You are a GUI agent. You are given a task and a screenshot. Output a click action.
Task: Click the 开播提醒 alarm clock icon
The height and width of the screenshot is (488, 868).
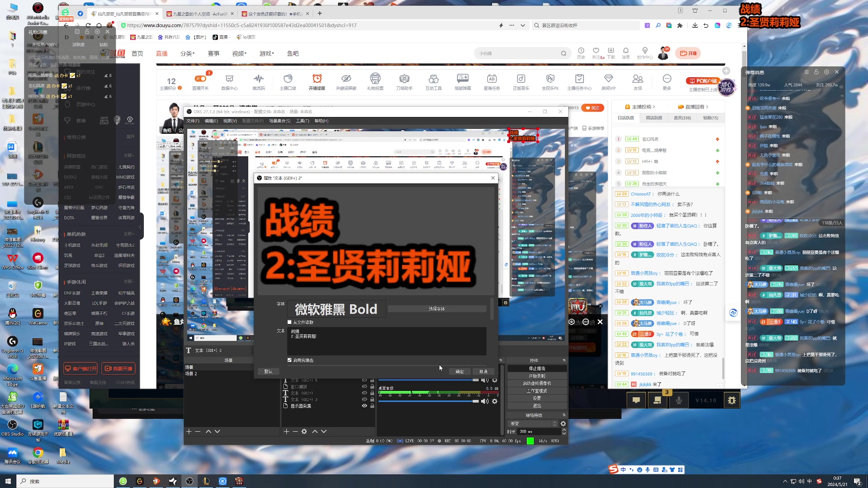pyautogui.click(x=317, y=79)
